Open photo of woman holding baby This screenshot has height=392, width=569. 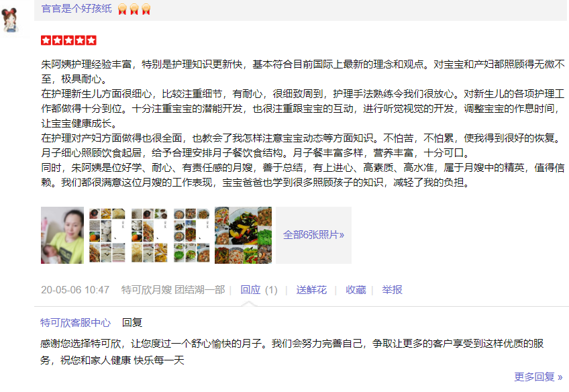tap(62, 235)
